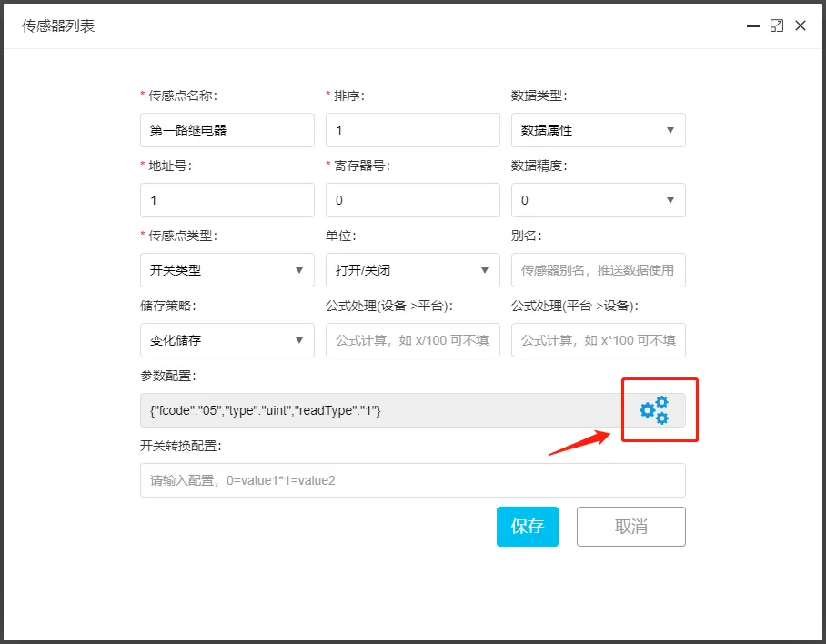Screen dimensions: 826x644
Task: Select the 地址号 input showing 1
Action: 227,200
